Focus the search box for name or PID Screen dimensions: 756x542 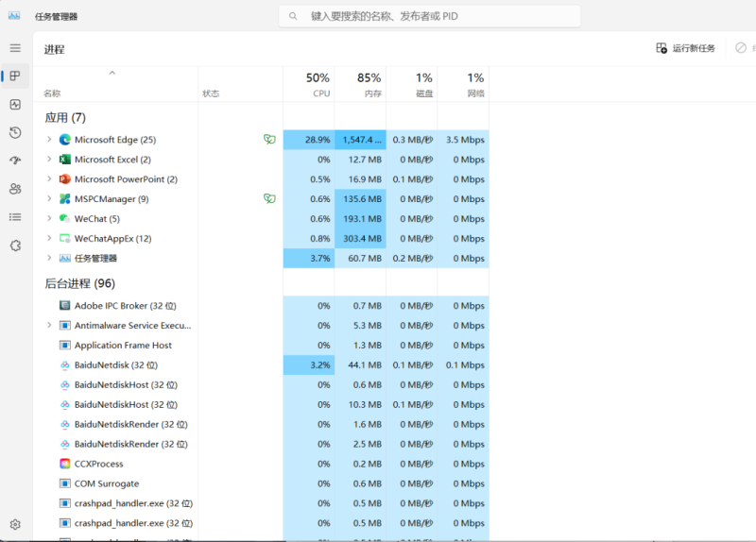click(x=430, y=16)
